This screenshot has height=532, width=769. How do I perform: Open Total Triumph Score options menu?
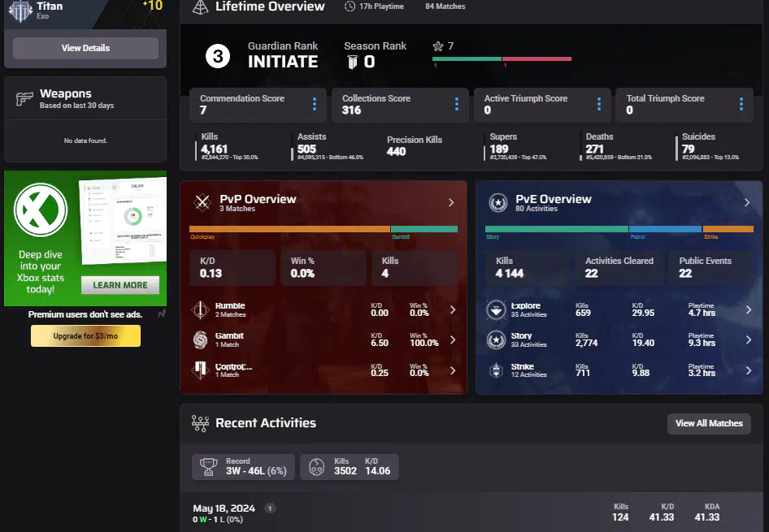click(741, 104)
